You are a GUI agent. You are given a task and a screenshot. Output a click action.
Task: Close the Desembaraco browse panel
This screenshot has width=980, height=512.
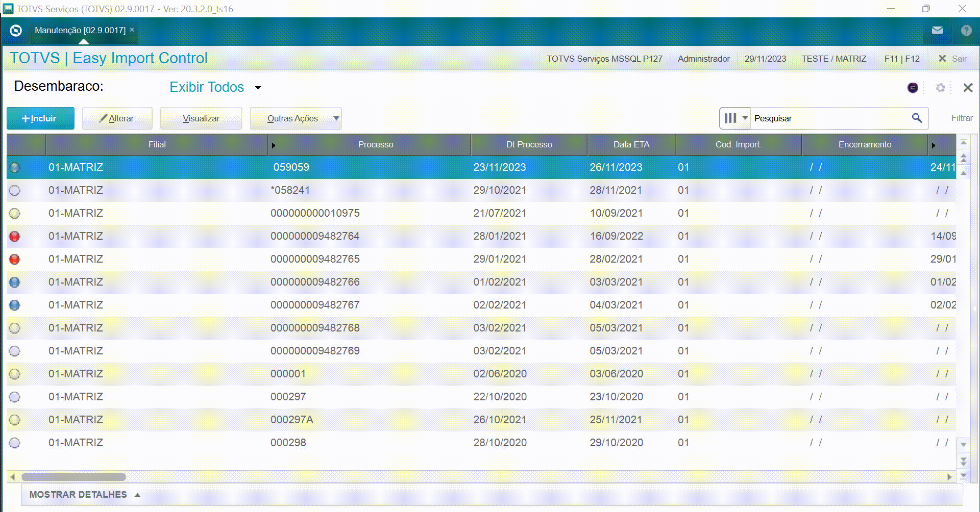(968, 88)
